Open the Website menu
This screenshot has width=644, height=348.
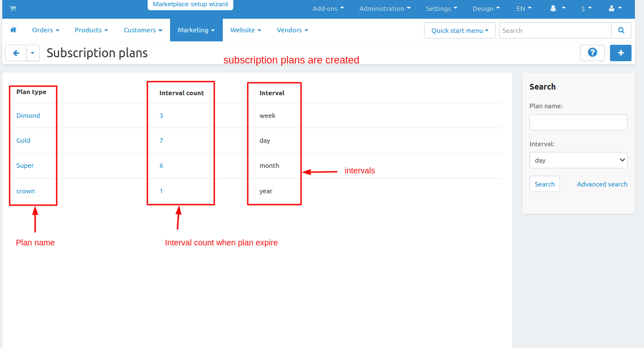tap(245, 30)
